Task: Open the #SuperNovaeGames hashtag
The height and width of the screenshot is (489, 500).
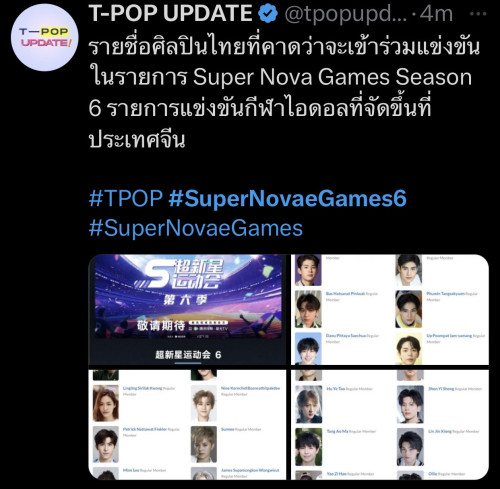Action: (196, 229)
